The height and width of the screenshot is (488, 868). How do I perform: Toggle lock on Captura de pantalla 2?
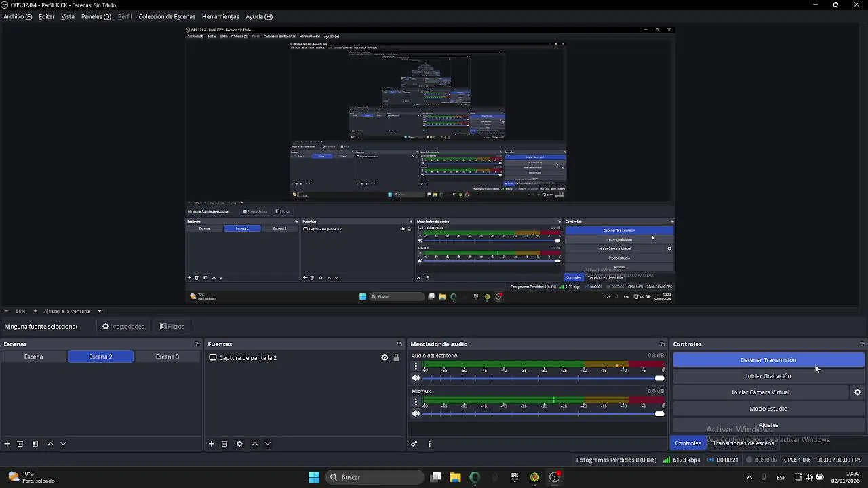pyautogui.click(x=397, y=358)
